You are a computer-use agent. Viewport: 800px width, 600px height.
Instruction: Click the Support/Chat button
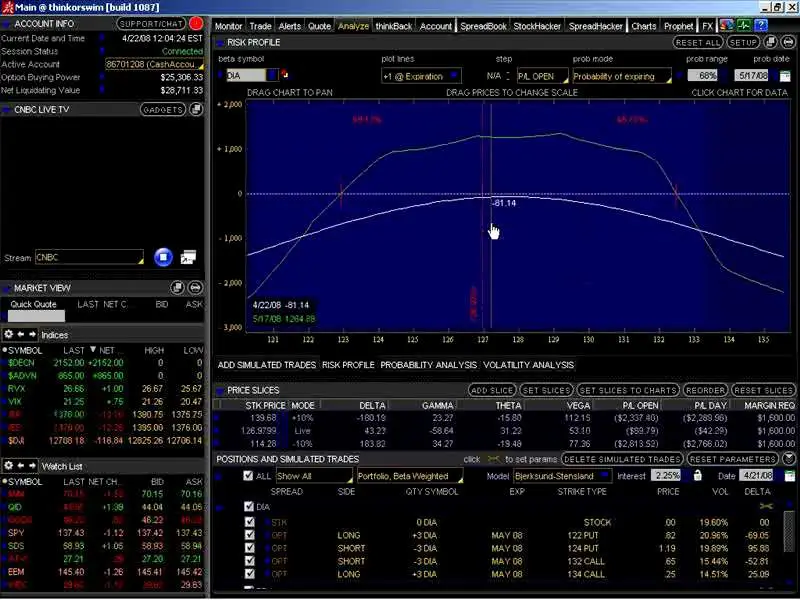coord(151,23)
